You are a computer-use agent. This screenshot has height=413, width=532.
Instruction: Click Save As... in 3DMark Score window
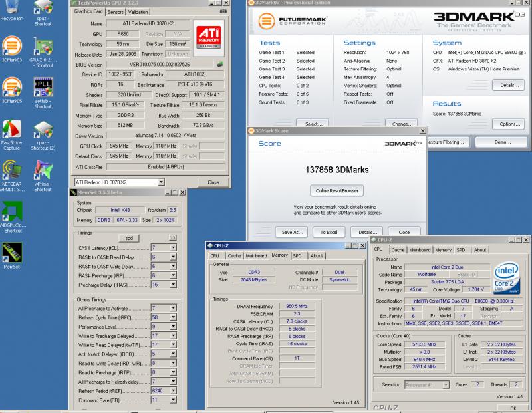(x=292, y=232)
